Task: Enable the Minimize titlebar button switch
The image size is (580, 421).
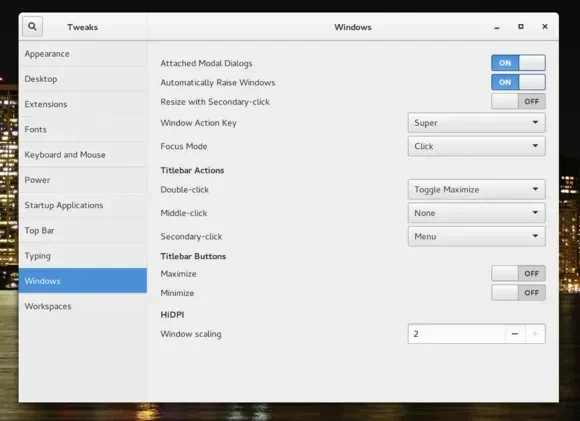Action: point(518,293)
